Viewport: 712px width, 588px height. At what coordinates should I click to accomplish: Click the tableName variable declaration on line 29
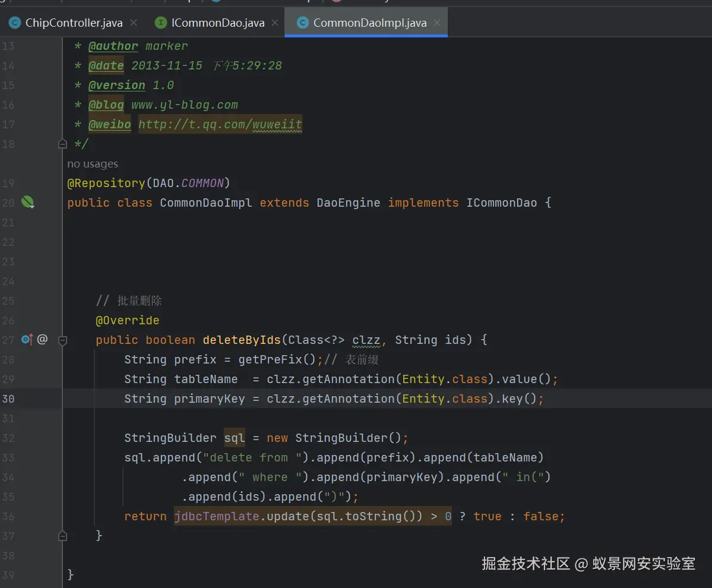pyautogui.click(x=205, y=379)
